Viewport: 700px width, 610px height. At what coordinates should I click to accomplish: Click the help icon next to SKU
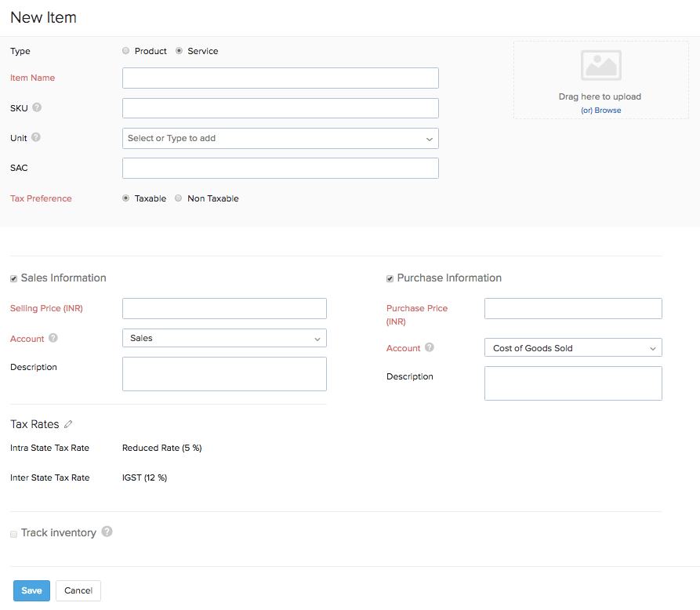37,108
